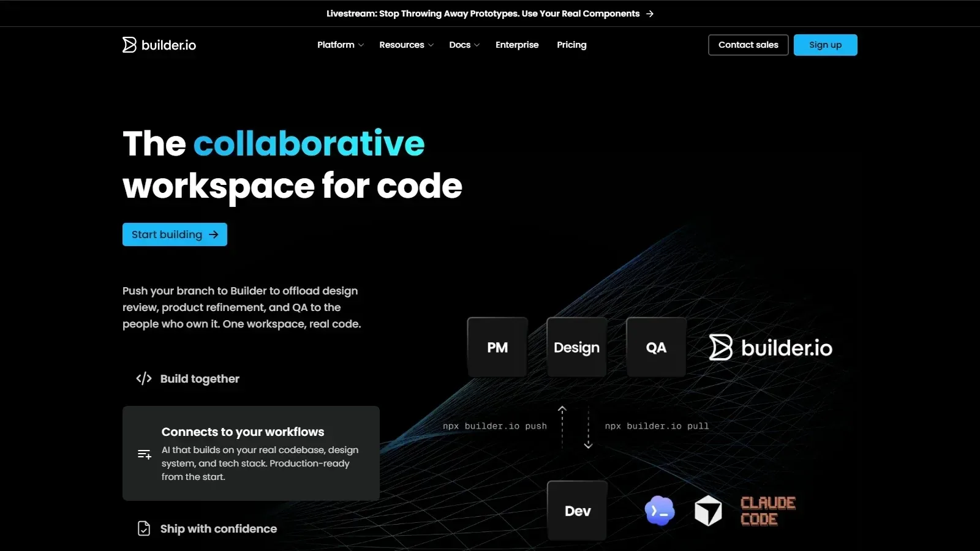
Task: Click the purple terminal cloud icon
Action: click(660, 511)
